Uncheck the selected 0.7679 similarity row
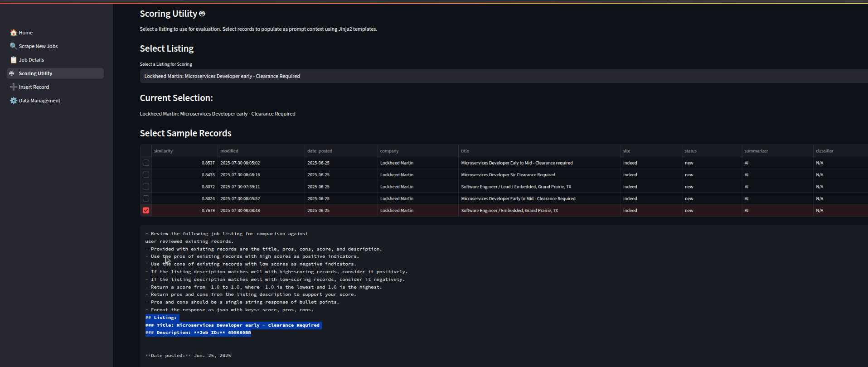Screen dimensions: 868x367 [x=146, y=210]
